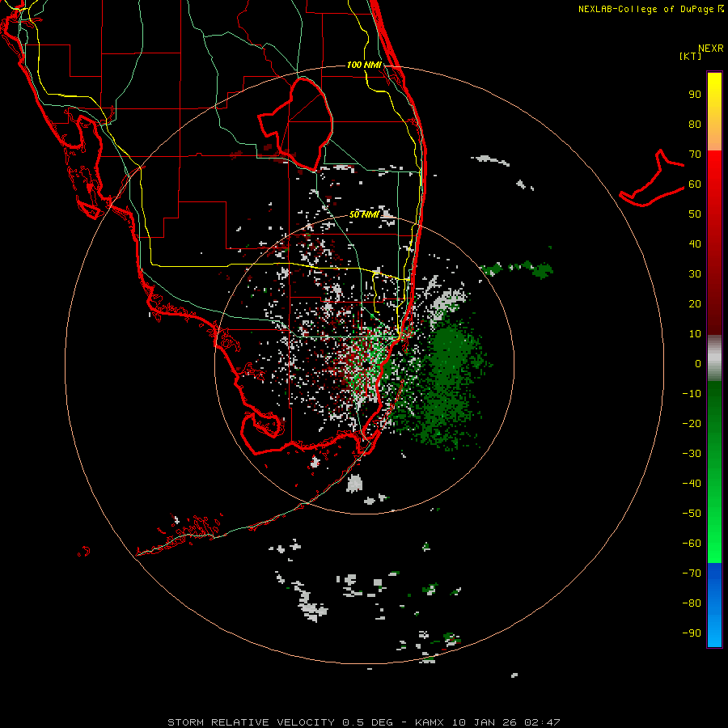Click the -60 value on color scale
This screenshot has width=728, height=728.
[x=692, y=544]
